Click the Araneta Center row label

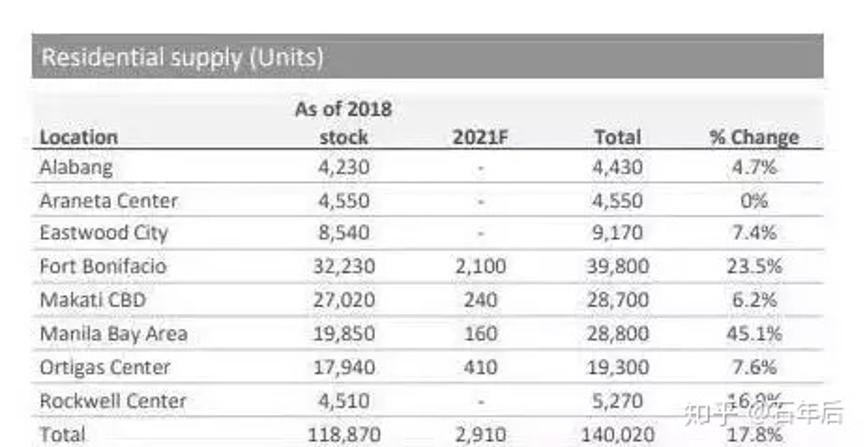(108, 200)
